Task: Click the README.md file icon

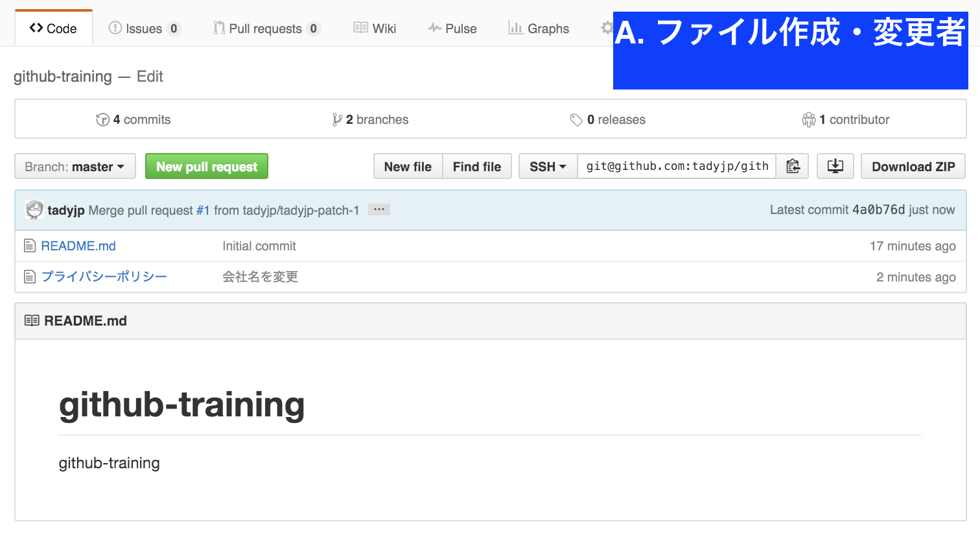Action: click(x=30, y=246)
